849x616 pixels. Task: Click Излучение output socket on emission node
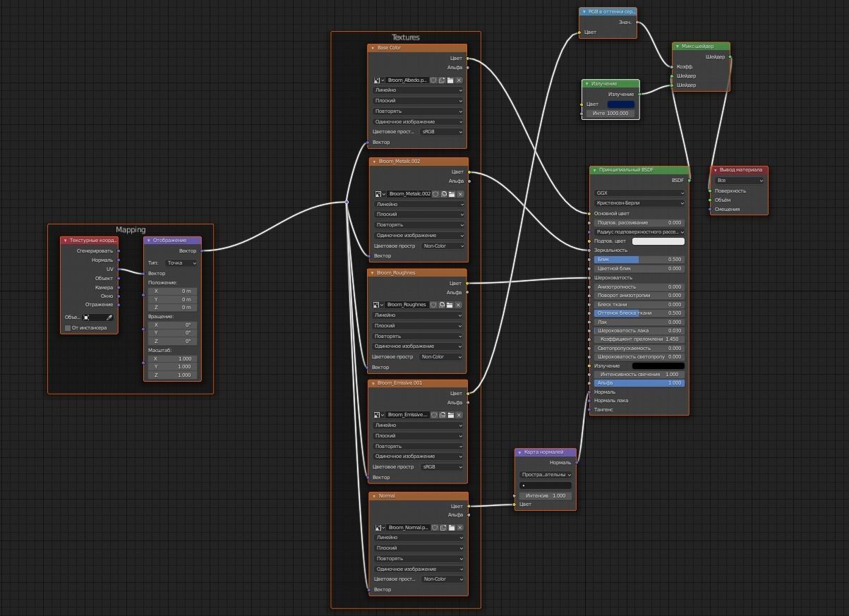[639, 94]
